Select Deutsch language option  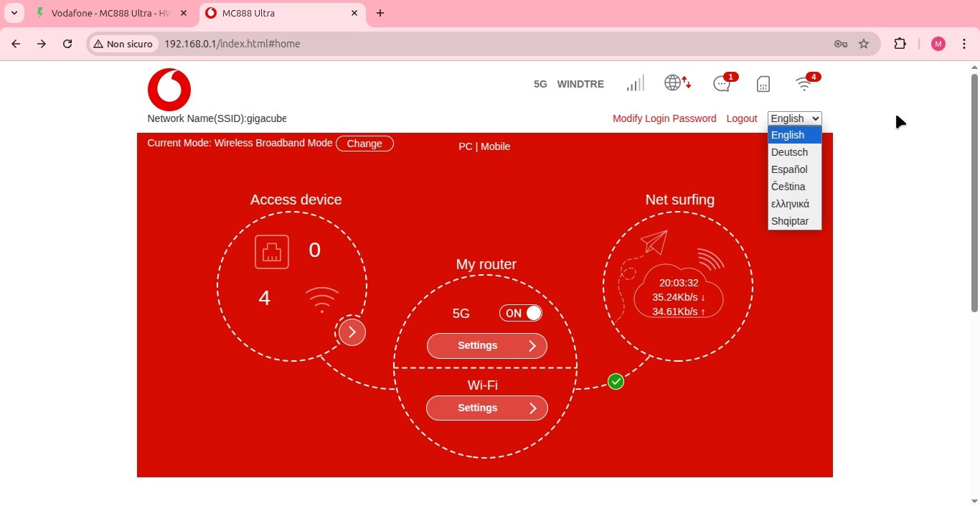(795, 152)
